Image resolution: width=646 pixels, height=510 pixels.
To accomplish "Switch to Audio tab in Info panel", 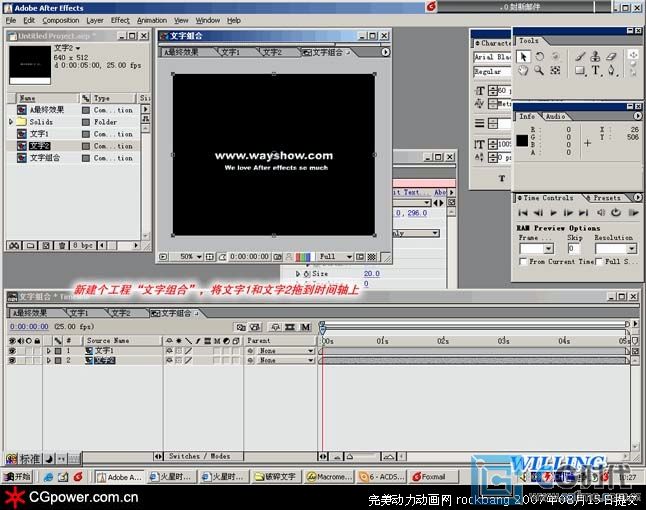I will (555, 117).
